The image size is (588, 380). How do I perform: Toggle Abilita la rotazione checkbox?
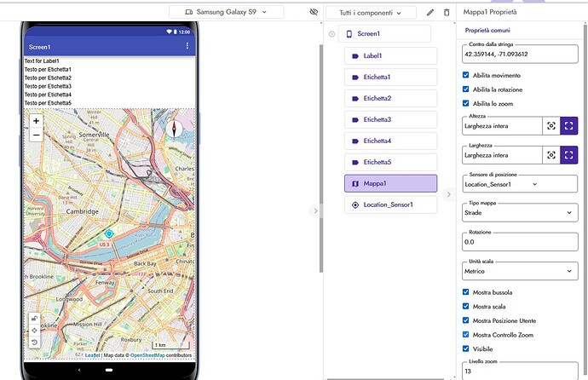point(465,89)
